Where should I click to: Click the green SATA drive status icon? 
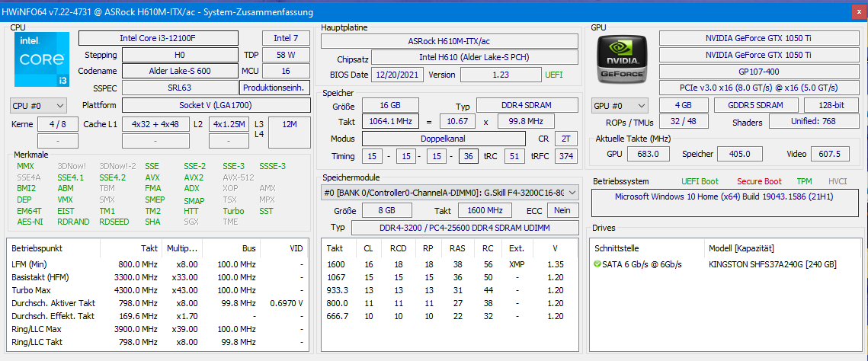(x=597, y=264)
